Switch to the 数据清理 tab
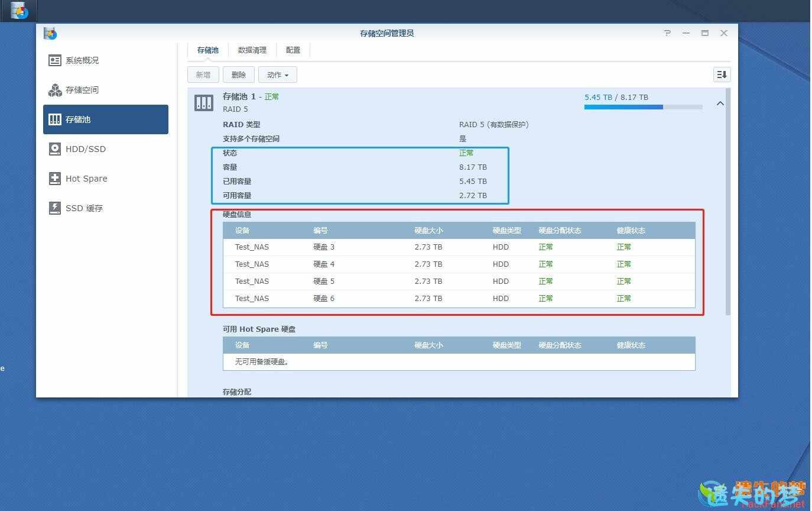 pos(252,50)
